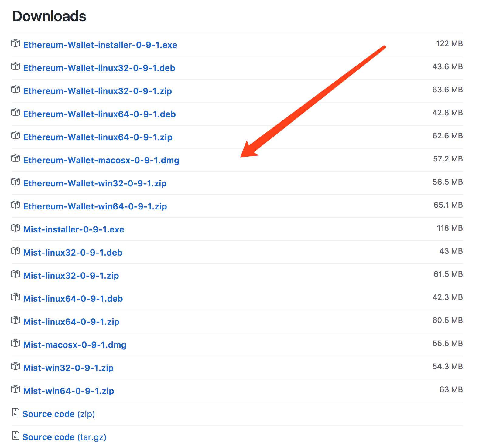Screen dimensions: 503x448
Task: Click zip file icon beside Source code (zip)
Action: pos(15,412)
